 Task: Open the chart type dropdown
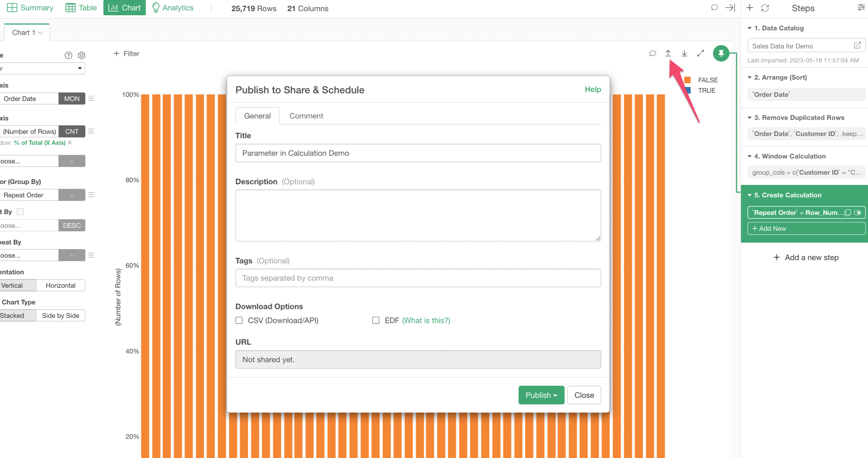click(x=42, y=68)
